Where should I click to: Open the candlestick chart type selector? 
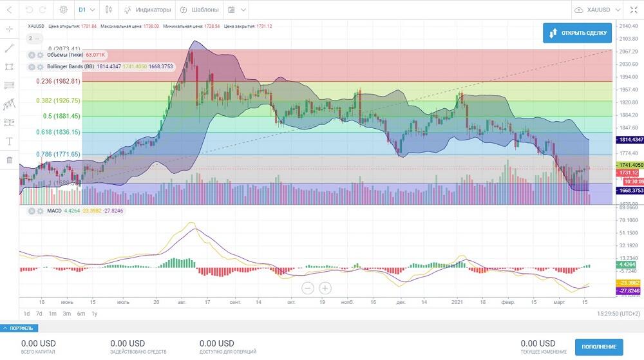pos(108,10)
